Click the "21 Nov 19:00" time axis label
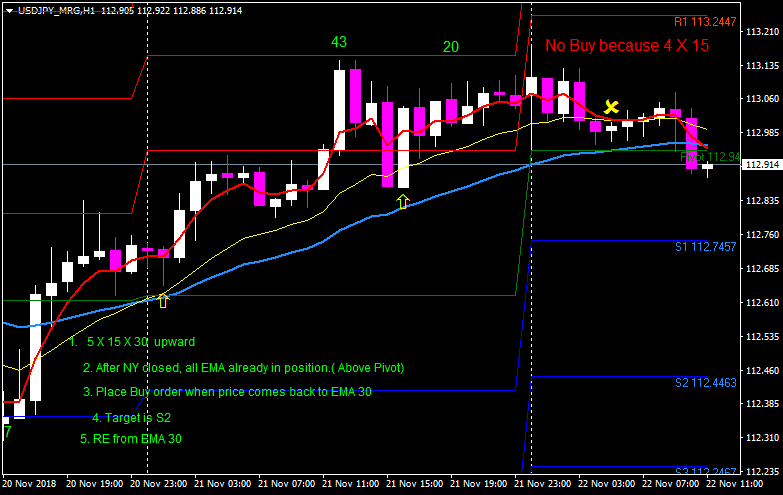Viewport: 783px width, 495px height. 478,484
